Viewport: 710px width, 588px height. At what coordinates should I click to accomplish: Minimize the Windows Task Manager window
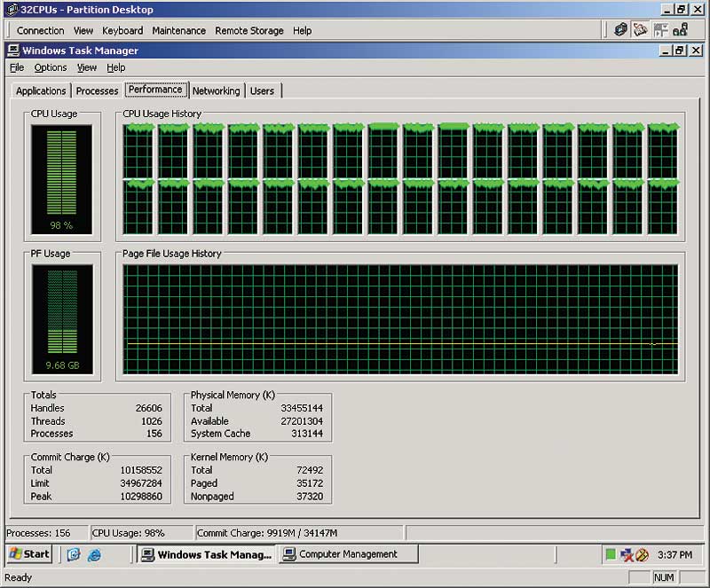(665, 51)
